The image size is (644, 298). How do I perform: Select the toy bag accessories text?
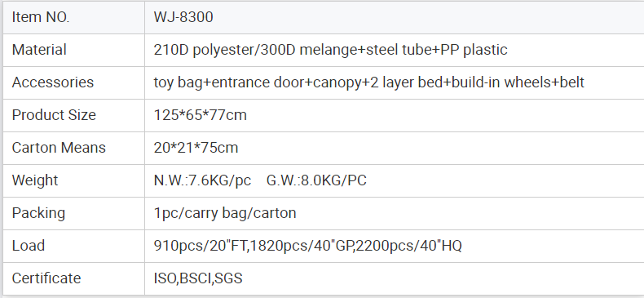(368, 82)
